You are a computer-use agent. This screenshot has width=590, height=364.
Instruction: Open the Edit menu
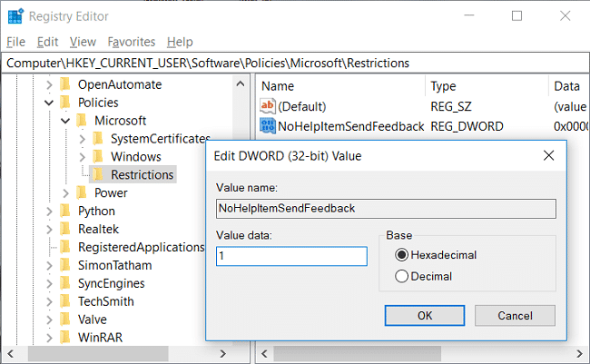[x=47, y=42]
